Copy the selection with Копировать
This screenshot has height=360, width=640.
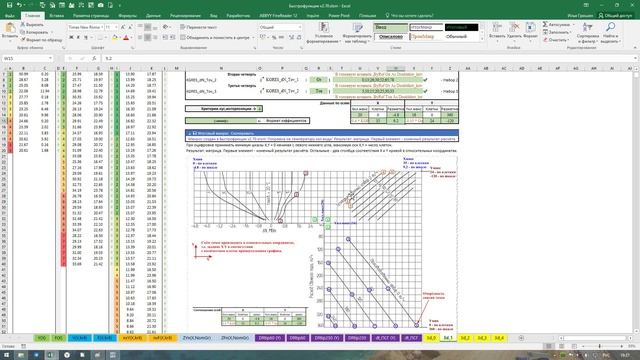[34, 32]
